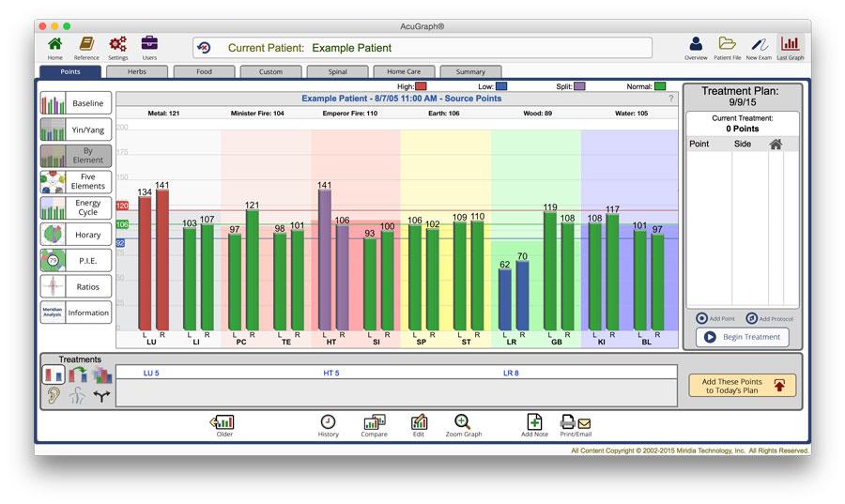The image size is (845, 504).
Task: Select the LU 5 treatment point
Action: 149,373
